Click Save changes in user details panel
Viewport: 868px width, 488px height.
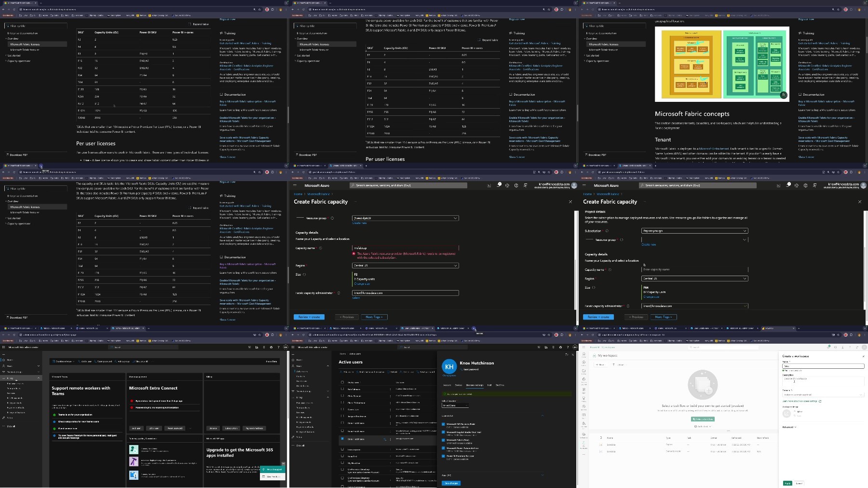coord(451,483)
